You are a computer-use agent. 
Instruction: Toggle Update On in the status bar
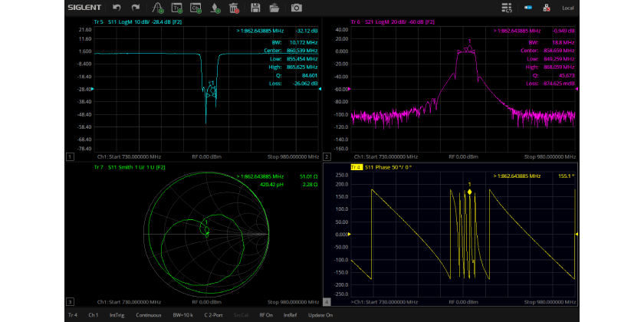pyautogui.click(x=319, y=315)
